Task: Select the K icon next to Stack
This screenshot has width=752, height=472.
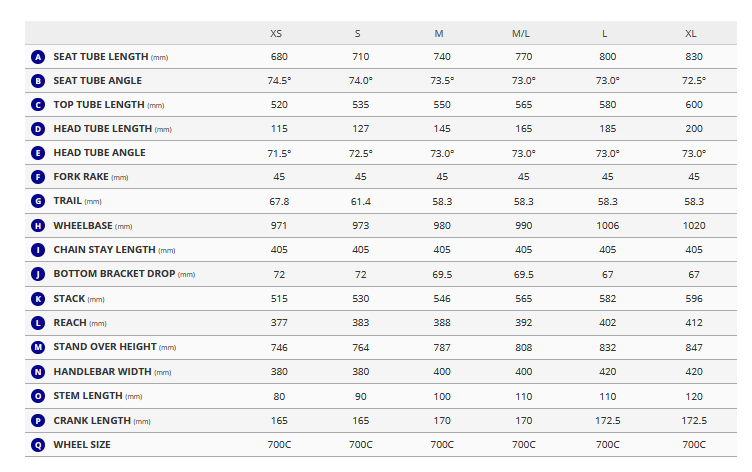Action: [x=38, y=299]
